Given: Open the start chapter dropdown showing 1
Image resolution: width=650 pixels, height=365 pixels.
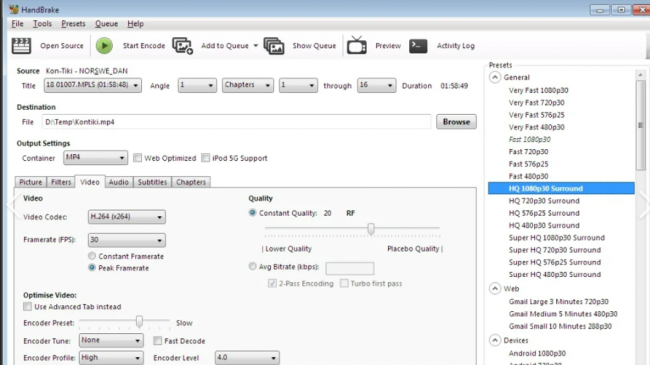Looking at the screenshot, I should click(298, 85).
